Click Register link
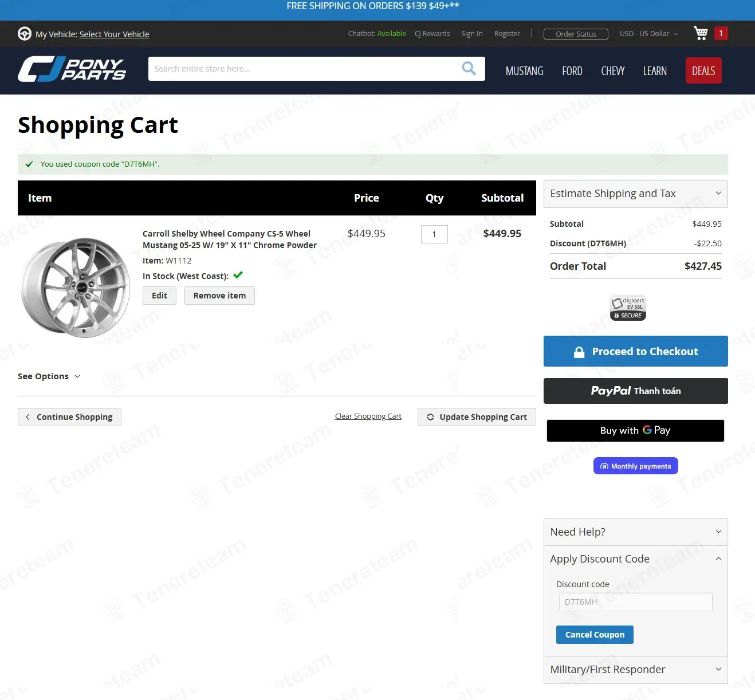The image size is (755, 700). coord(507,34)
